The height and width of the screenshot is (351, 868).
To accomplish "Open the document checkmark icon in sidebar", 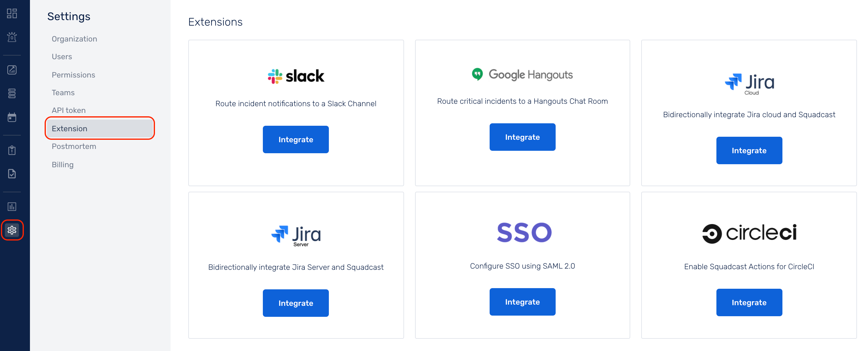I will point(12,174).
